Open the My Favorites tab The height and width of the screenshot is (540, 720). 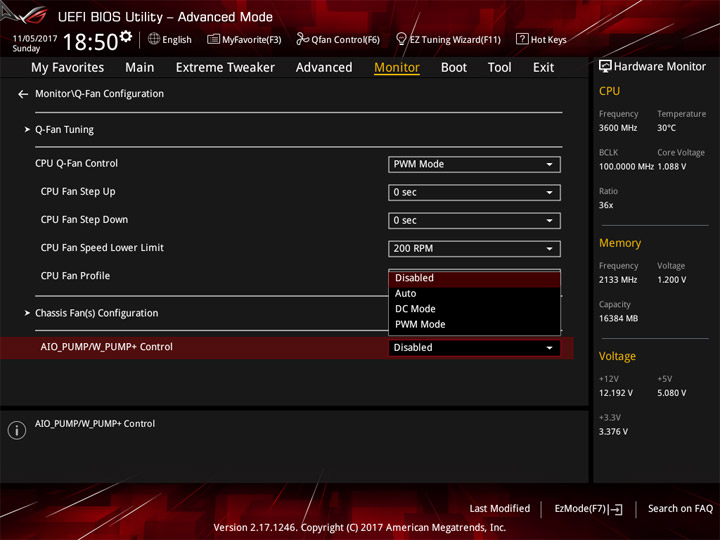pyautogui.click(x=68, y=68)
